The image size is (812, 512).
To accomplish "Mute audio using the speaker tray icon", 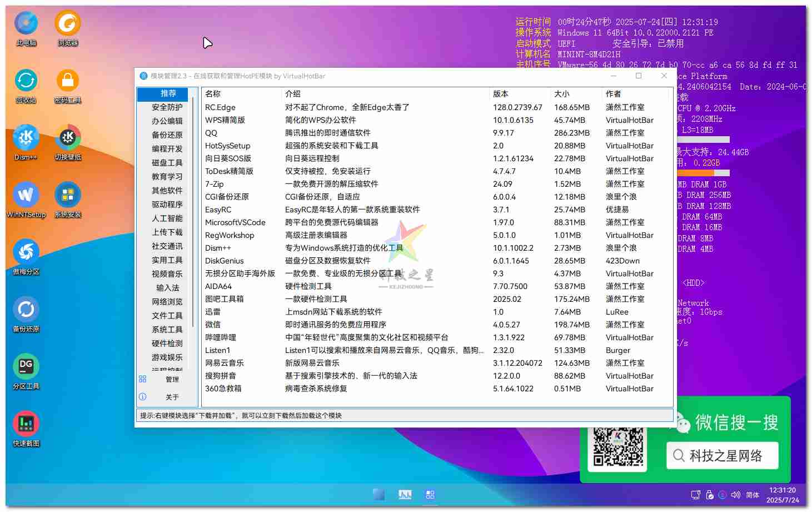I will pyautogui.click(x=736, y=494).
